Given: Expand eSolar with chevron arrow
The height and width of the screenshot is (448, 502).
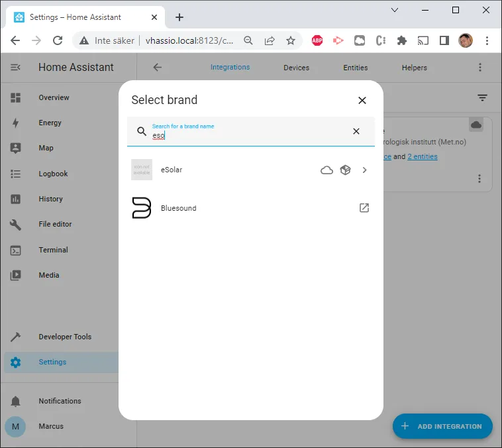Looking at the screenshot, I should pos(364,170).
